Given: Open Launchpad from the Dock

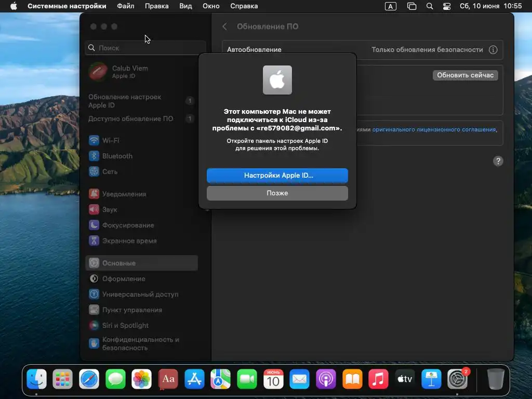Looking at the screenshot, I should pos(62,379).
